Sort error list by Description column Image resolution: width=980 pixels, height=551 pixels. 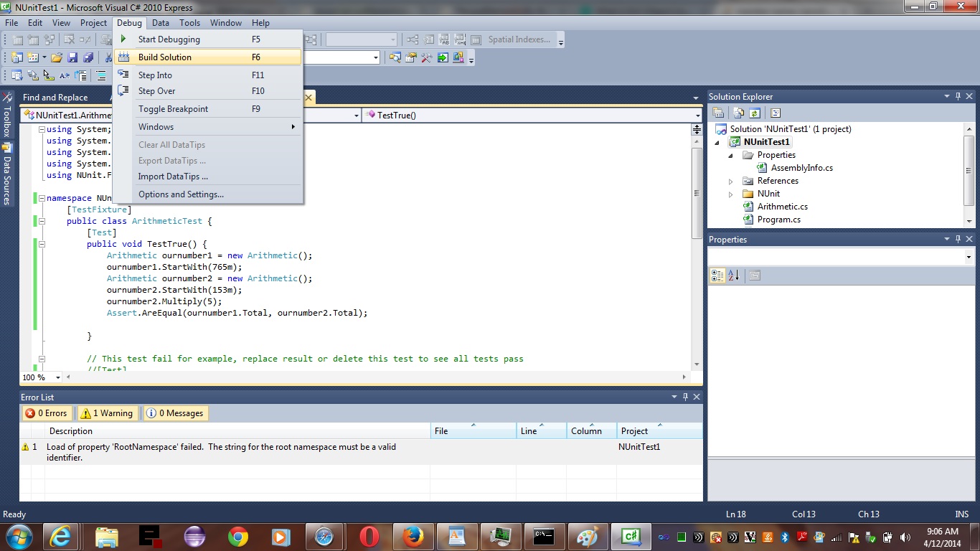point(71,431)
